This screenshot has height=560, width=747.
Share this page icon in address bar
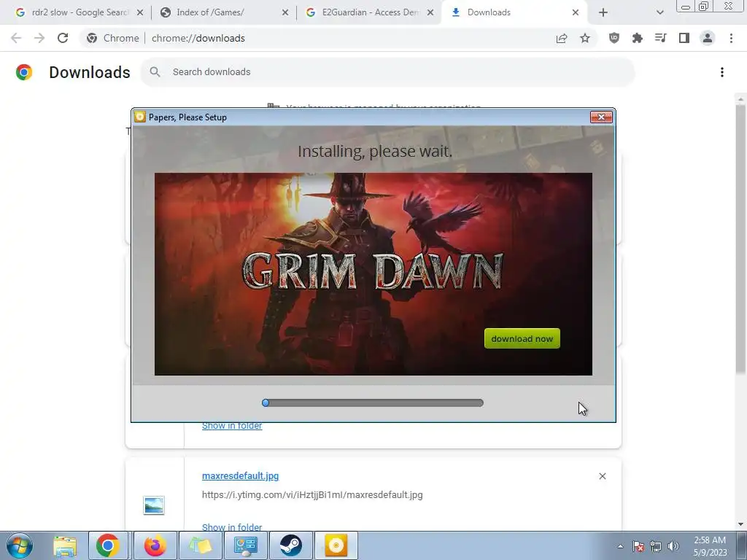pyautogui.click(x=562, y=38)
